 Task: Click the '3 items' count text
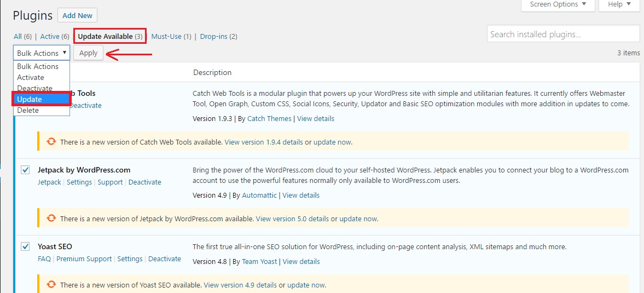(628, 53)
